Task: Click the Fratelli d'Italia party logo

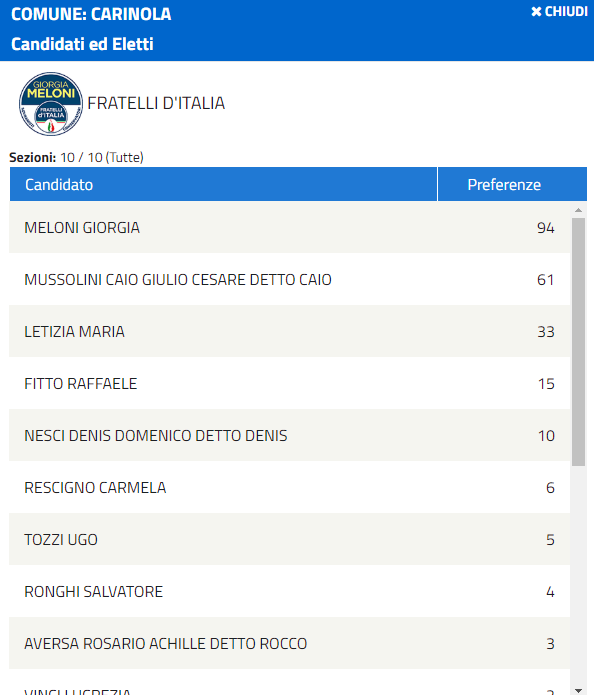Action: click(x=51, y=104)
